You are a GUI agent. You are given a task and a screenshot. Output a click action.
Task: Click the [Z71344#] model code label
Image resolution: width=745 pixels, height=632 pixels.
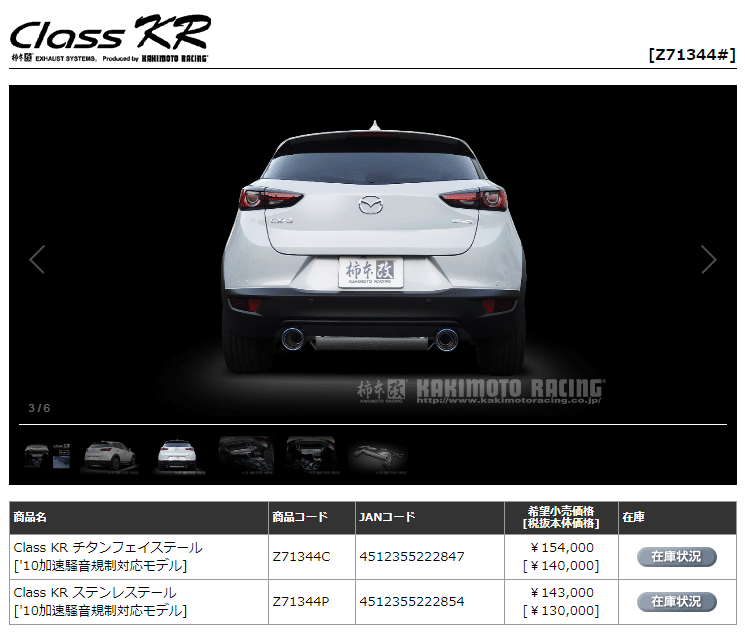pyautogui.click(x=691, y=55)
